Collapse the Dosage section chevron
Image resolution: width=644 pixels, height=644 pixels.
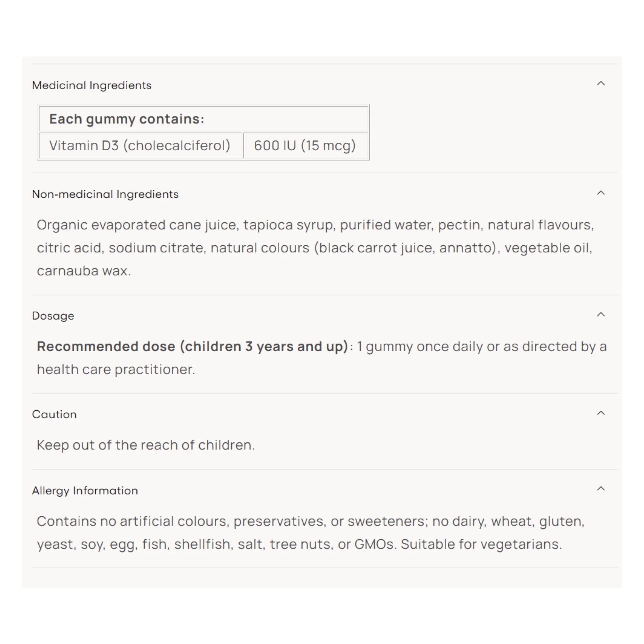[601, 314]
